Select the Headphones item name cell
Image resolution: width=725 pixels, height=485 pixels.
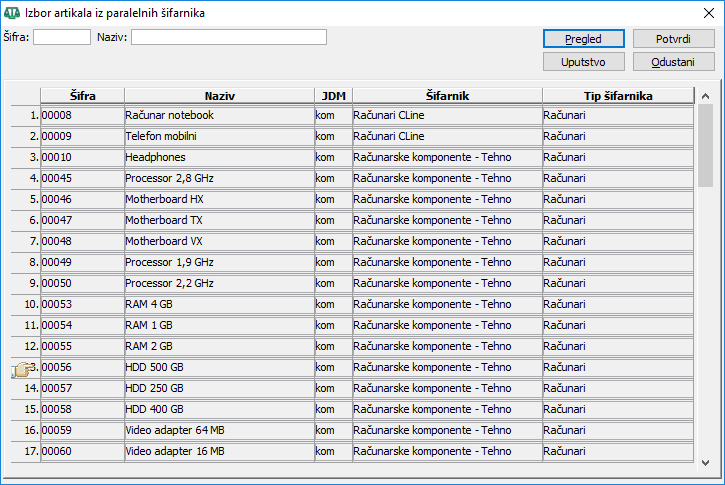(218, 157)
